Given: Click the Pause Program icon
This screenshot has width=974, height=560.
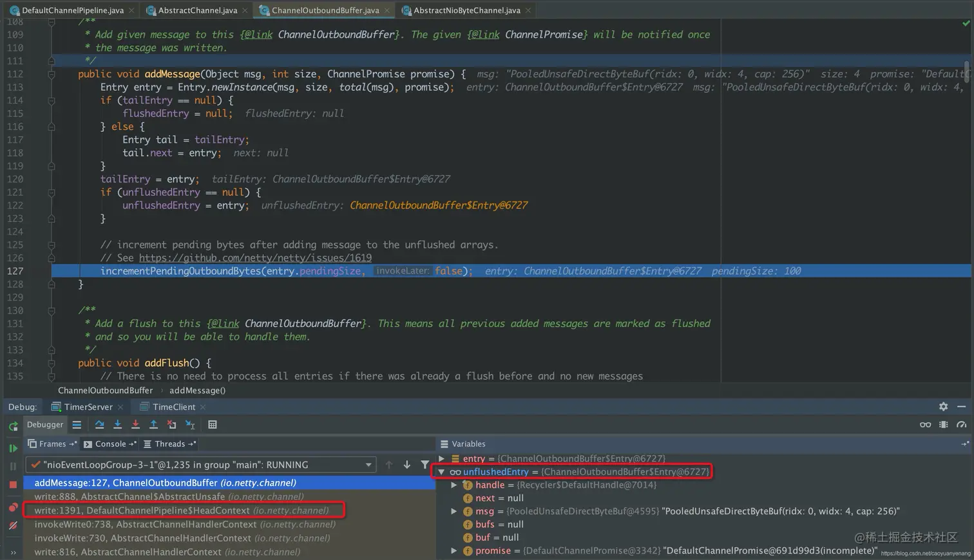Looking at the screenshot, I should [x=13, y=466].
